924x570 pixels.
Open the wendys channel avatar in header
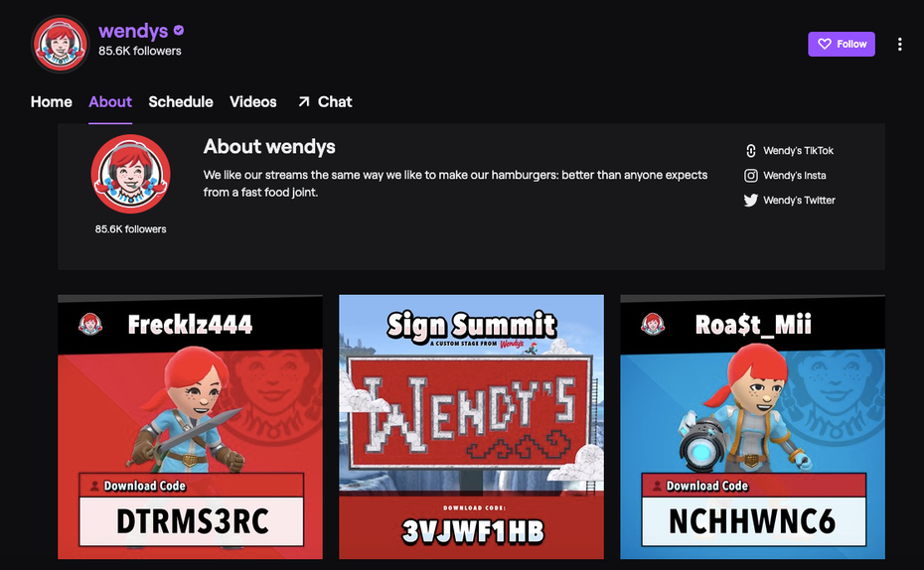[x=60, y=44]
